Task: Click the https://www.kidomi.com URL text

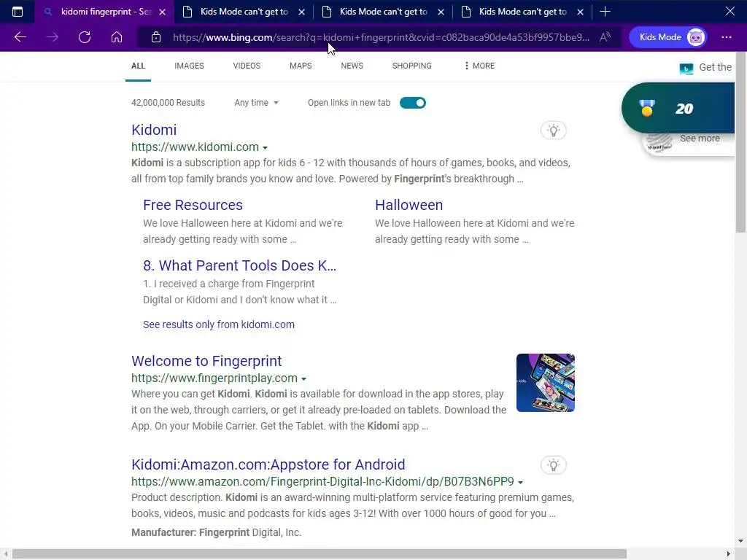Action: (x=196, y=147)
